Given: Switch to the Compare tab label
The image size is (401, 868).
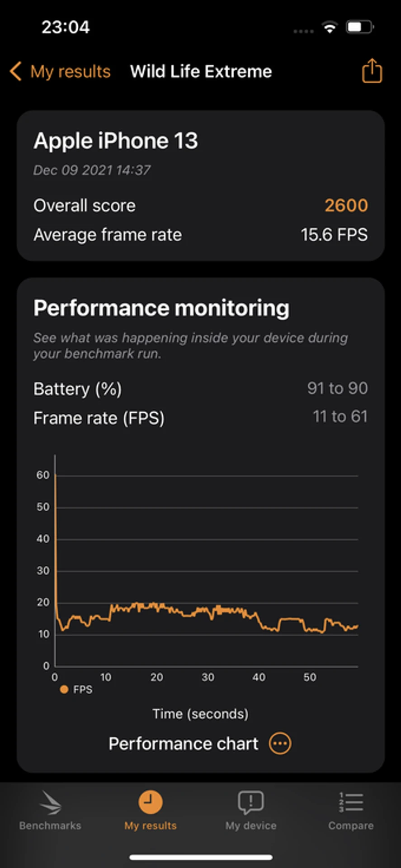Looking at the screenshot, I should pyautogui.click(x=351, y=826).
